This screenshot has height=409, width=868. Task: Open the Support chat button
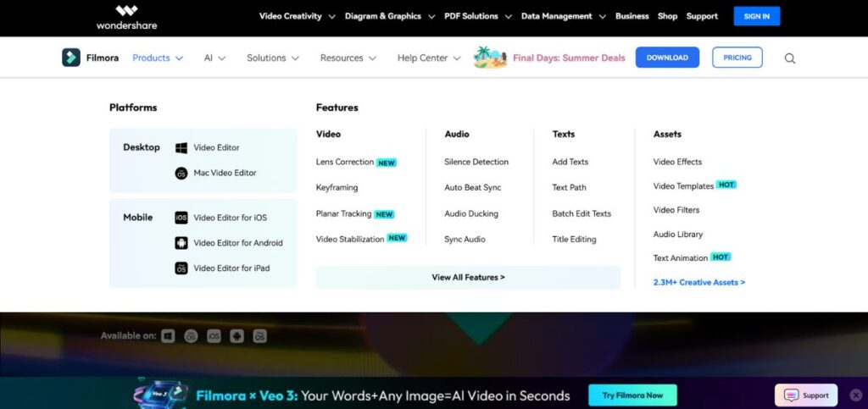(806, 395)
